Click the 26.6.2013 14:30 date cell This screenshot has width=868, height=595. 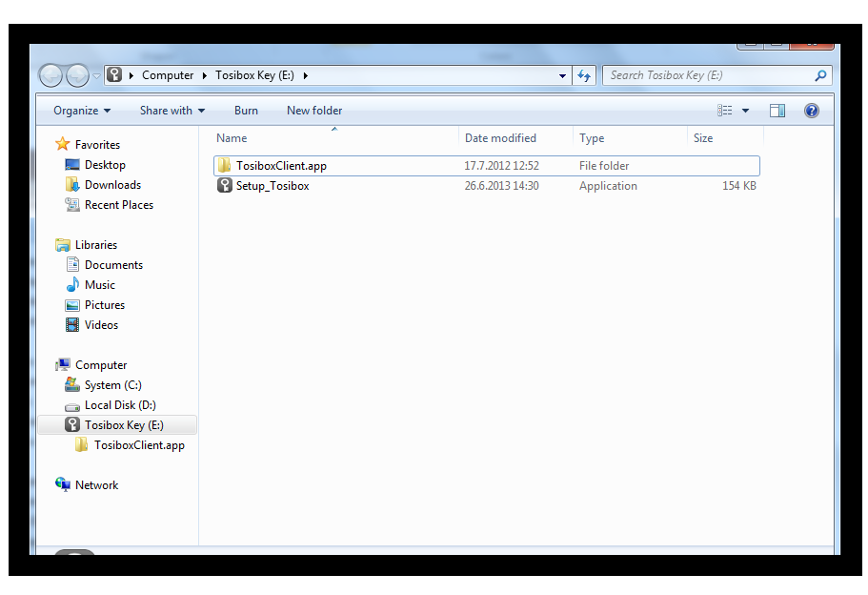[x=501, y=186]
